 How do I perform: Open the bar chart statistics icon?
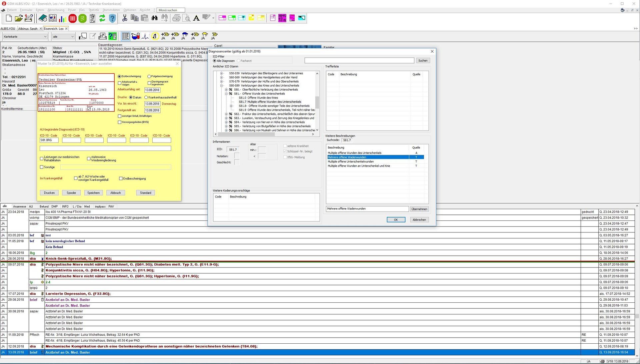62,18
